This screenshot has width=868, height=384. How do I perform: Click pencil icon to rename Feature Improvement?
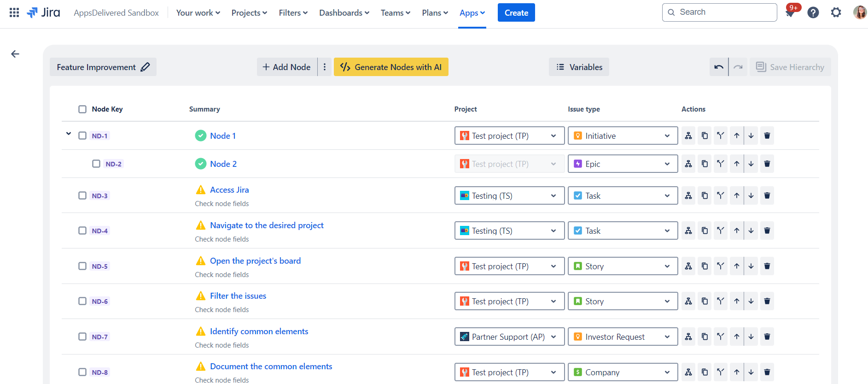point(145,67)
